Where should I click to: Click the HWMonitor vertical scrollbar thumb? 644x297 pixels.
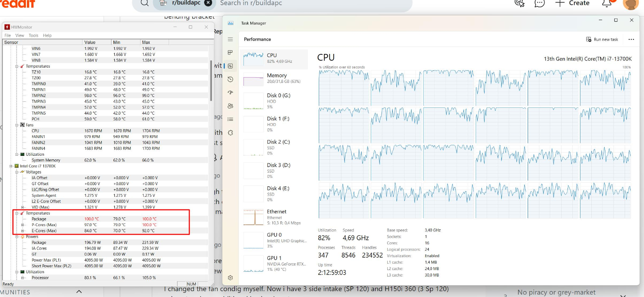point(211,80)
